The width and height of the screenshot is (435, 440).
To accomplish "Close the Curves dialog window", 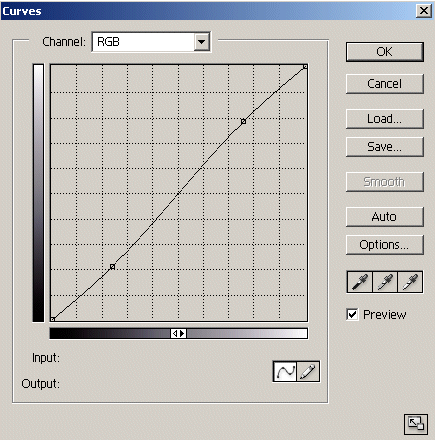I will [x=424, y=11].
